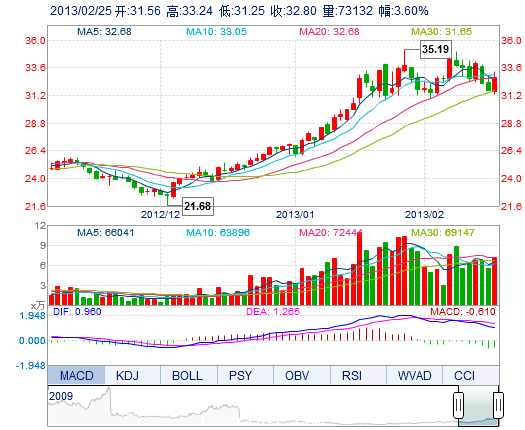Click the 2009 label in overview timeline
525x430 pixels.
tap(61, 396)
